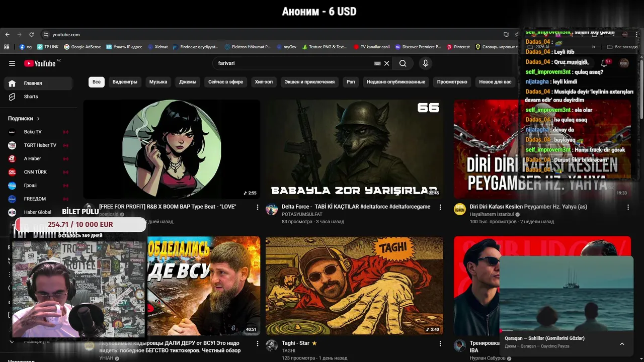The width and height of the screenshot is (644, 362).
Task: Open the browser apps grid icon
Action: tap(7, 47)
